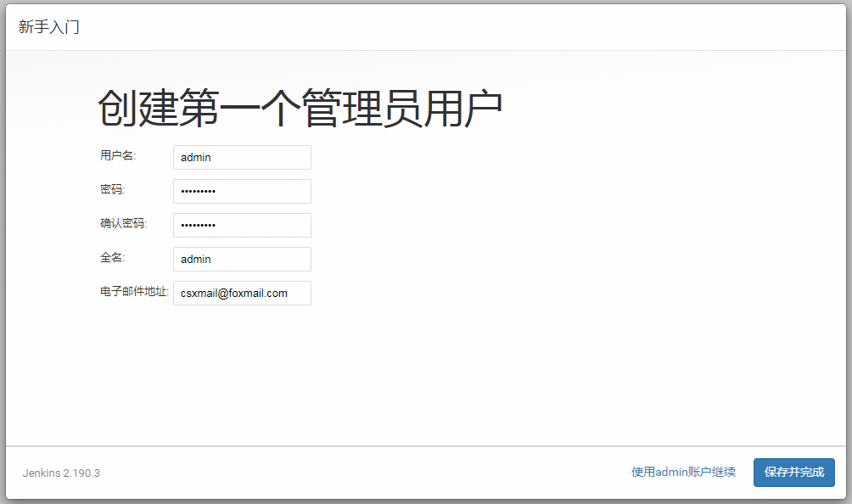This screenshot has height=504, width=852.
Task: Click the 密码 label beside the password field
Action: pos(112,190)
